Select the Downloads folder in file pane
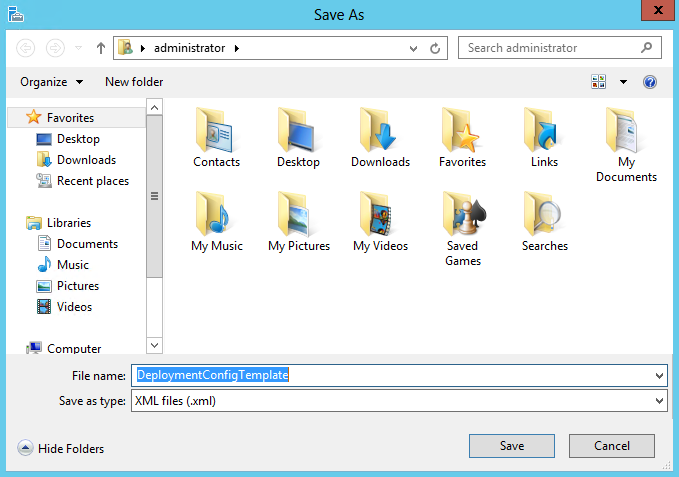Viewport: 679px width, 477px height. 379,130
